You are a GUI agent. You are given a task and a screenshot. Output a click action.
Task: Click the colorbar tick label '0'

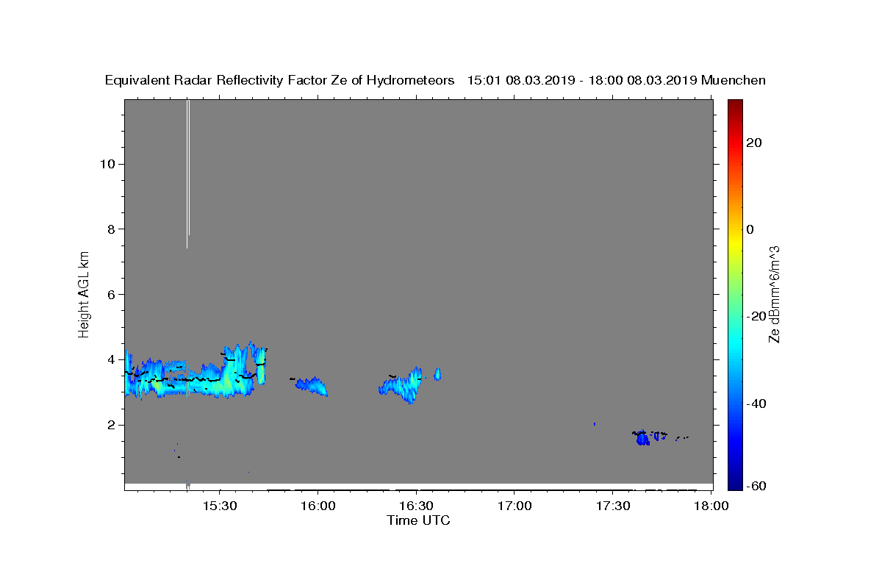click(750, 229)
